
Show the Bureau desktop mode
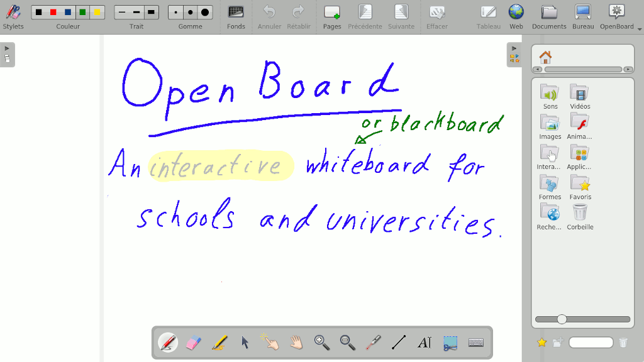pyautogui.click(x=583, y=16)
